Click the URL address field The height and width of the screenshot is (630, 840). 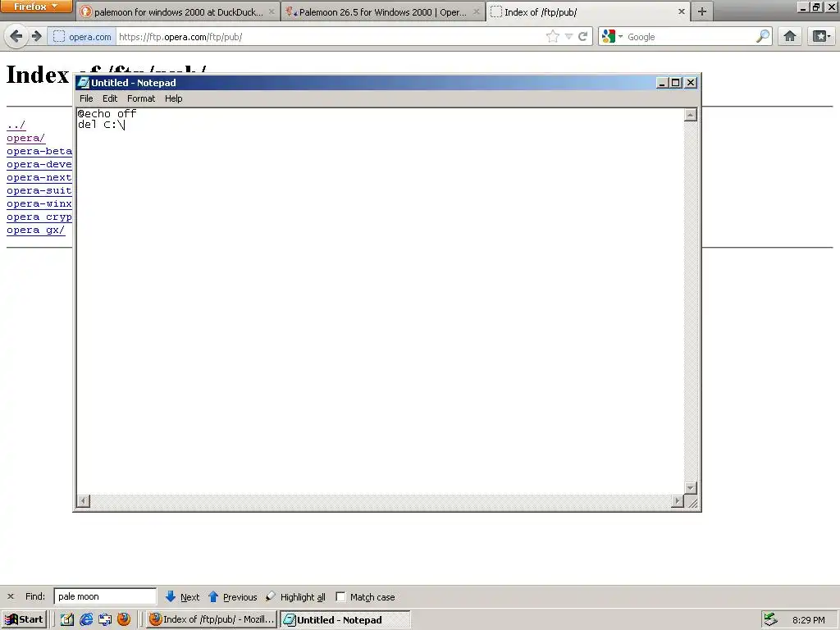click(330, 37)
